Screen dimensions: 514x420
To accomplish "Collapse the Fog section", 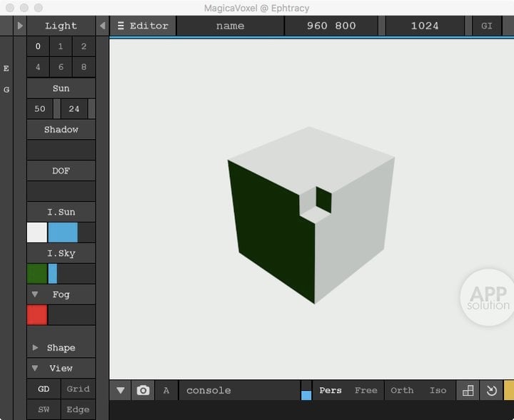I will [x=35, y=294].
